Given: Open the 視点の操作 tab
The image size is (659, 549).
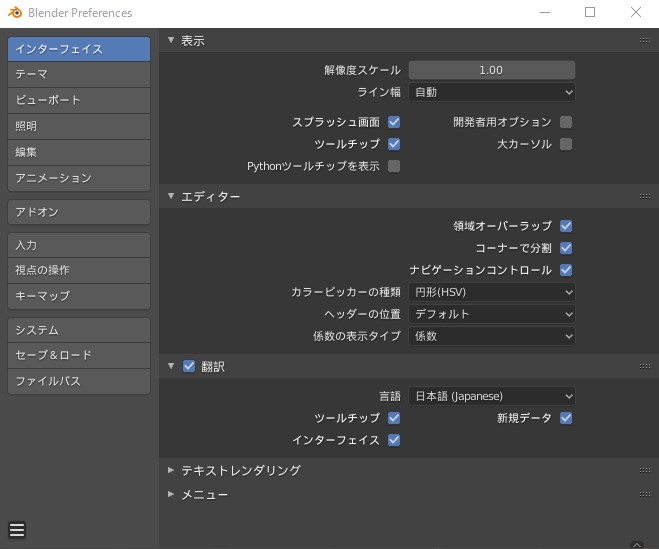Looking at the screenshot, I should (x=79, y=270).
